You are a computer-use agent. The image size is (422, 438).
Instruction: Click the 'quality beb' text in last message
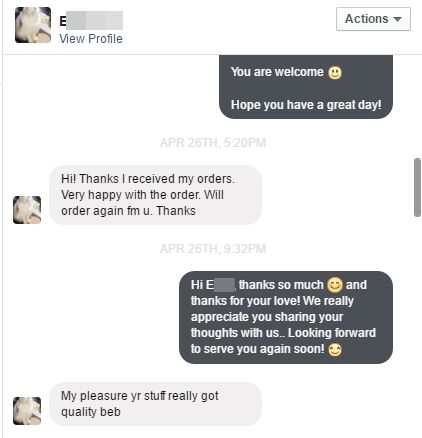pos(91,412)
